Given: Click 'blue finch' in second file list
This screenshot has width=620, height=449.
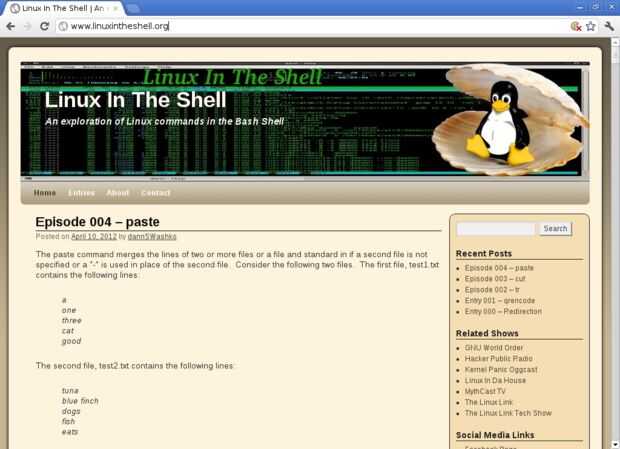Looking at the screenshot, I should [80, 401].
